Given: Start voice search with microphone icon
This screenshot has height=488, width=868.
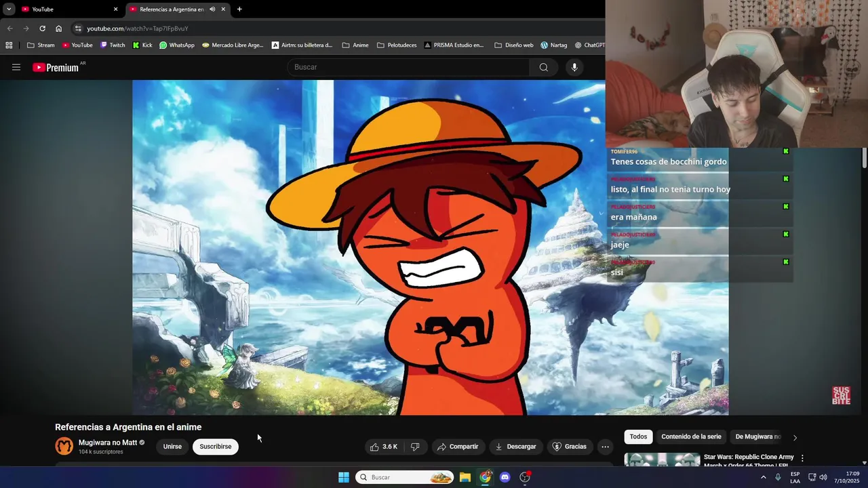Looking at the screenshot, I should (574, 67).
